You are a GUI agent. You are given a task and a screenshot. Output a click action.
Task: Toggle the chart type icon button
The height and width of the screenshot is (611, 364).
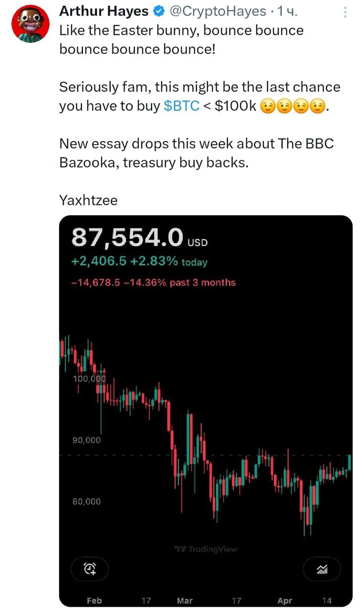click(x=322, y=569)
